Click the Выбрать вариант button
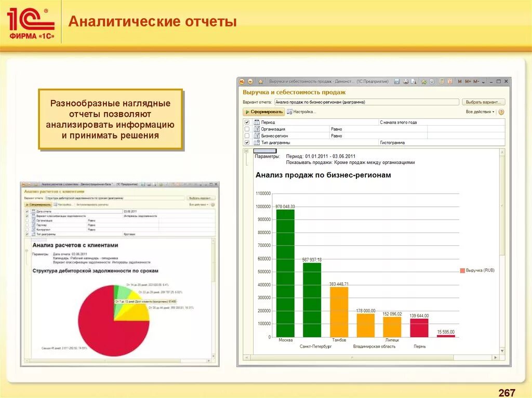This screenshot has height=398, width=532. (483, 102)
